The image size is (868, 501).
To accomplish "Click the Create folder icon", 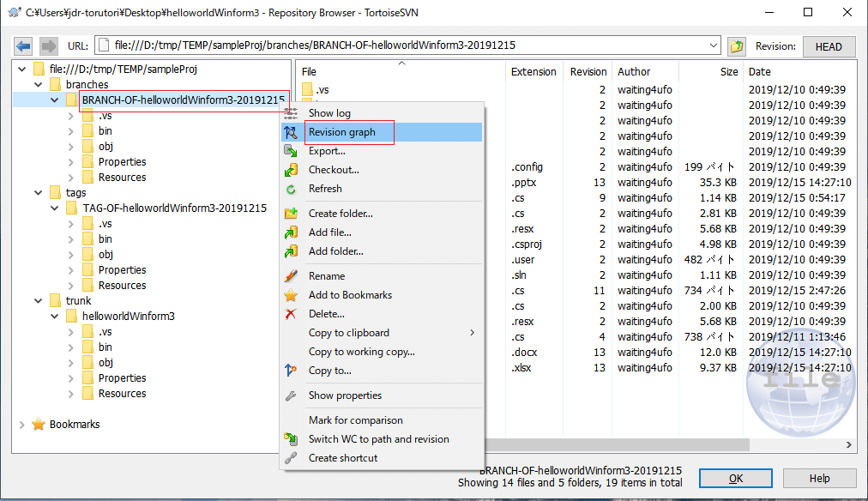I will [291, 213].
